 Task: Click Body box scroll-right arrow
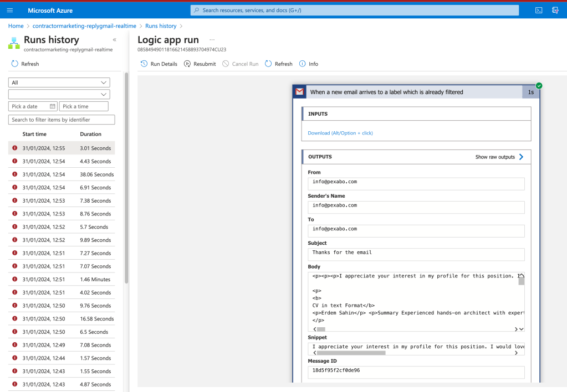click(516, 329)
